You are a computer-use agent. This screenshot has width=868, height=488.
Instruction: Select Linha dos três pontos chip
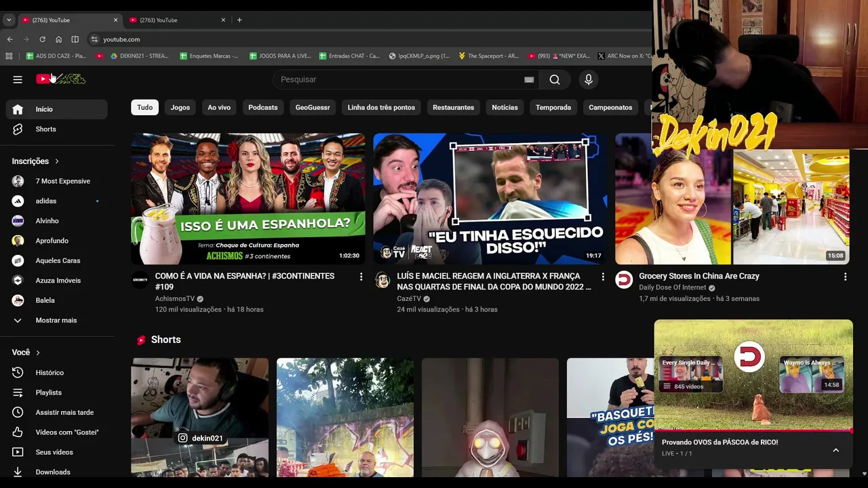[381, 107]
